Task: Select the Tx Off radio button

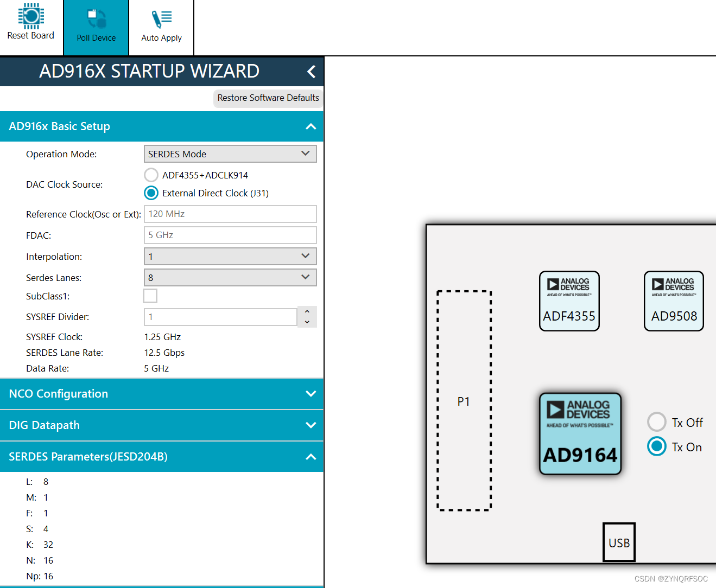Action: tap(657, 422)
